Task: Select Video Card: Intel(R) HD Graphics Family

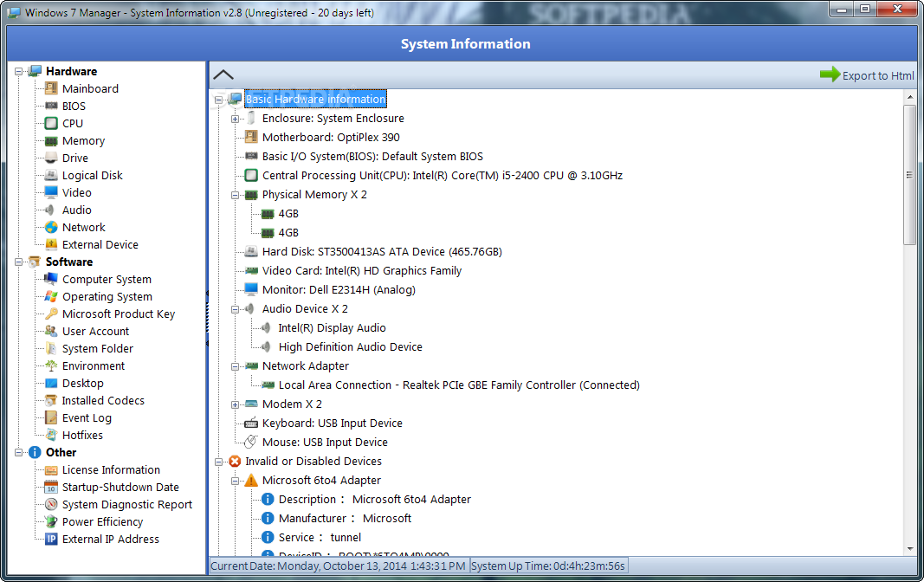Action: tap(362, 271)
